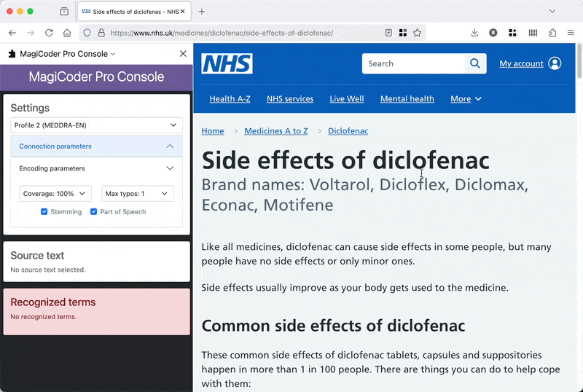The image size is (583, 392).
Task: Bookmark this page with star icon
Action: point(417,33)
